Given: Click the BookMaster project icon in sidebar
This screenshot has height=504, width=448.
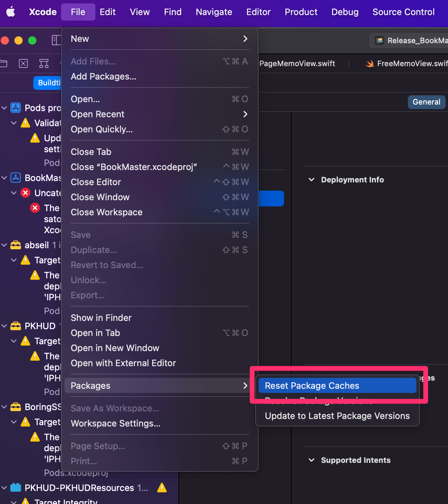Looking at the screenshot, I should (x=15, y=178).
